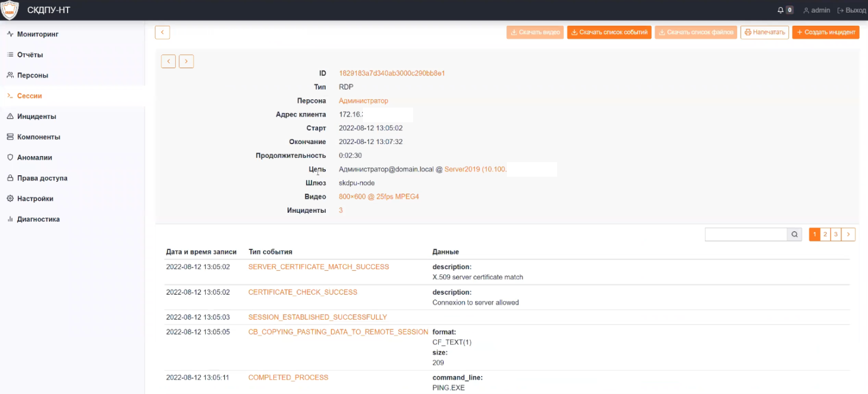Select end time 2022-08-12 13:07:32 value

(x=371, y=142)
